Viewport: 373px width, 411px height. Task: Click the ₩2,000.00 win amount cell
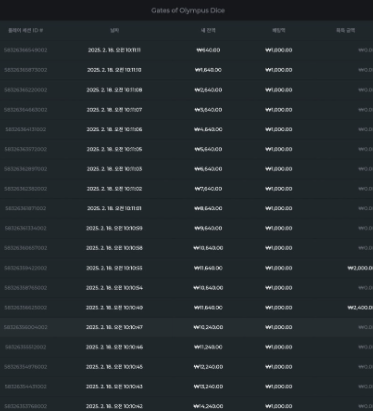tap(360, 268)
